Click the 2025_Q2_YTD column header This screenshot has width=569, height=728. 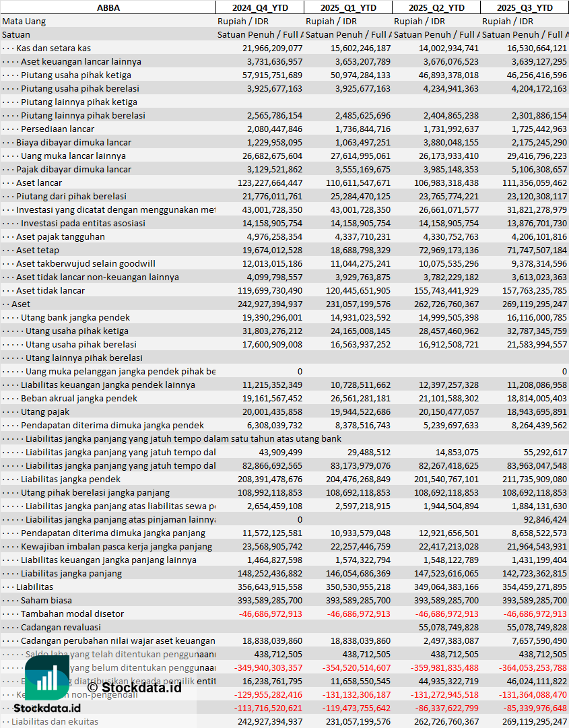pyautogui.click(x=436, y=7)
